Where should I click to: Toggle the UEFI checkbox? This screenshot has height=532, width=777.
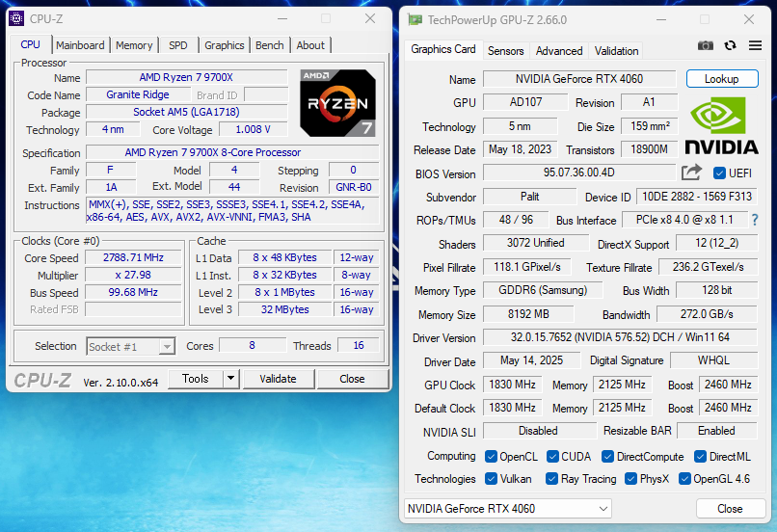720,173
